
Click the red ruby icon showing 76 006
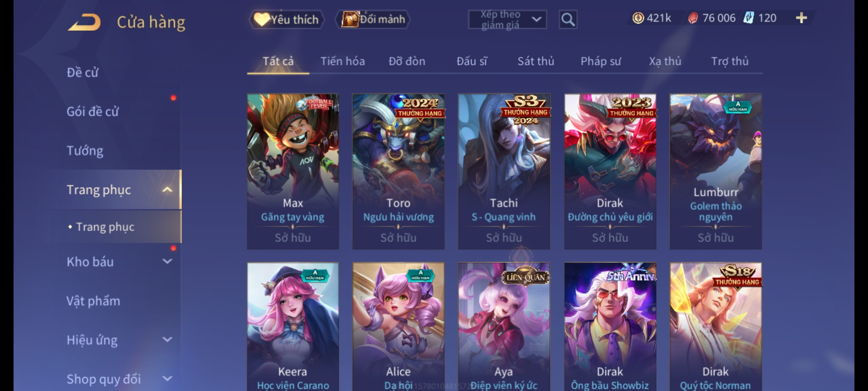[693, 18]
